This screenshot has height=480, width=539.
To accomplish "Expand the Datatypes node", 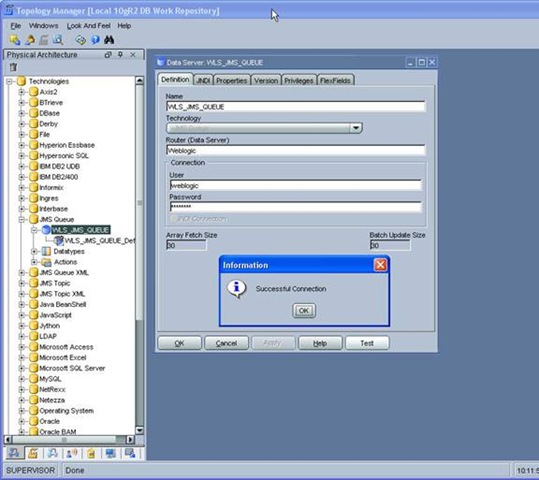I will coord(34,251).
